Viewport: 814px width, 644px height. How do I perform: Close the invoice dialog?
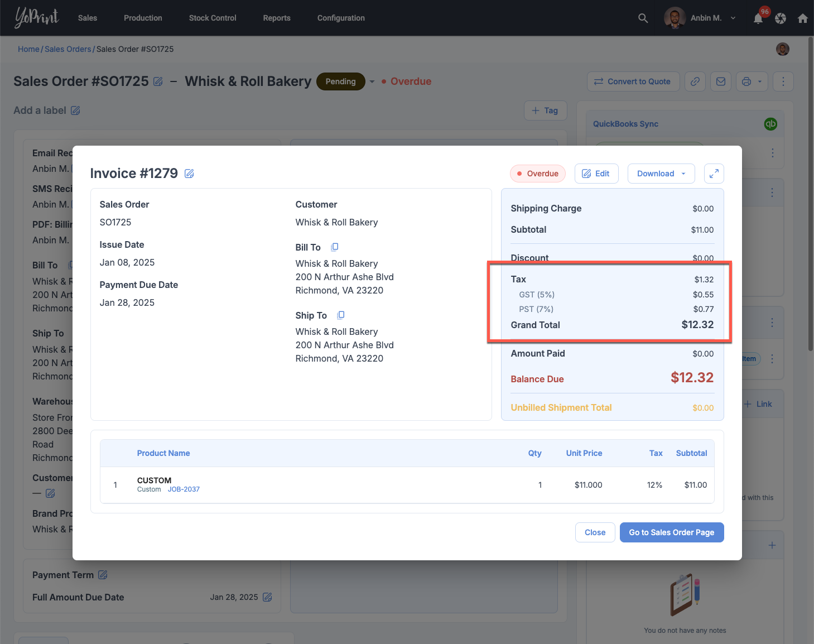click(x=595, y=532)
